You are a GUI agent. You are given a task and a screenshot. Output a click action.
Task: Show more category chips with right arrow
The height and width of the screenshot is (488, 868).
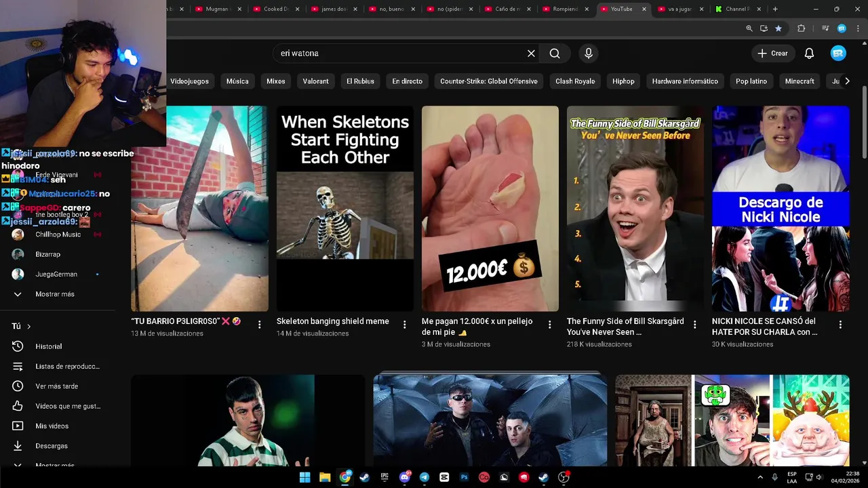point(846,81)
